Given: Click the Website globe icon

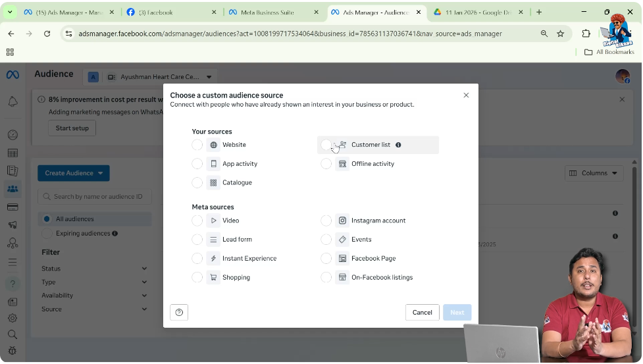Looking at the screenshot, I should (x=213, y=145).
